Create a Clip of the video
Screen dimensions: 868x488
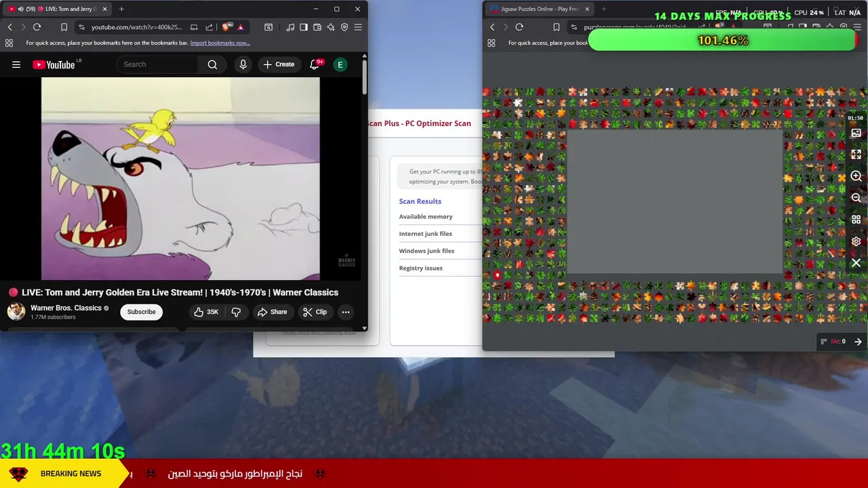315,312
